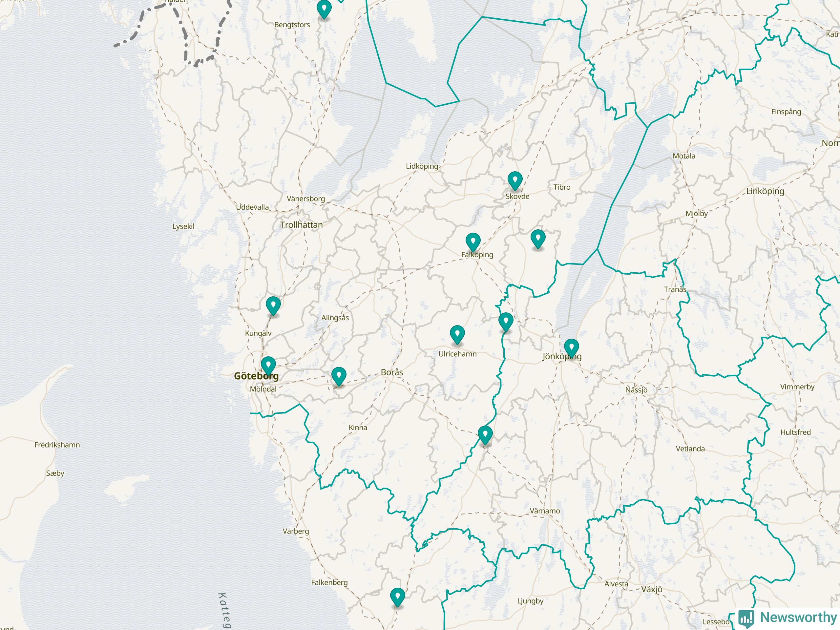The width and height of the screenshot is (840, 630).
Task: Click the Fredrikshamn label
Action: pyautogui.click(x=57, y=445)
